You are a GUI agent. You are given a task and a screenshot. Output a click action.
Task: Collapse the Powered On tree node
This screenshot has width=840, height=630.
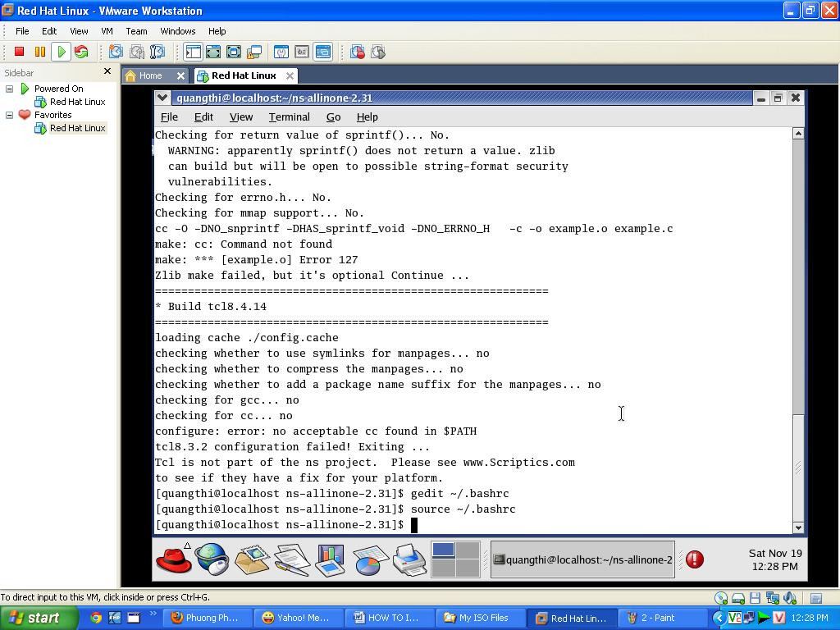tap(10, 89)
